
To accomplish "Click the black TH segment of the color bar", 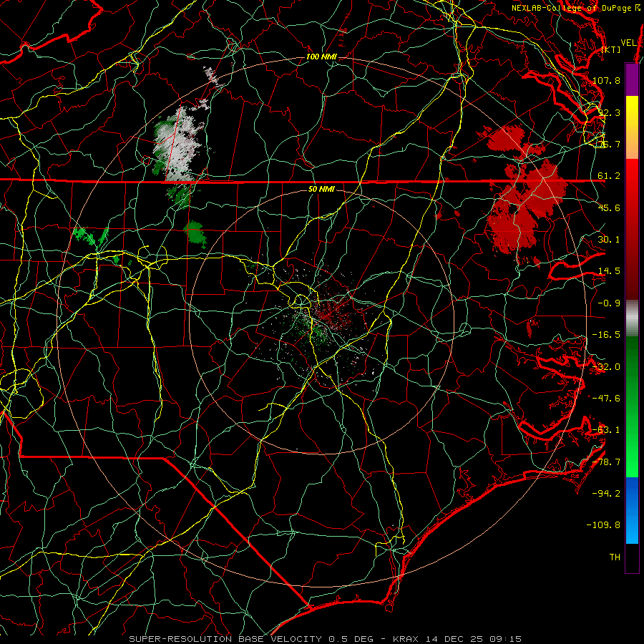I will point(632,558).
